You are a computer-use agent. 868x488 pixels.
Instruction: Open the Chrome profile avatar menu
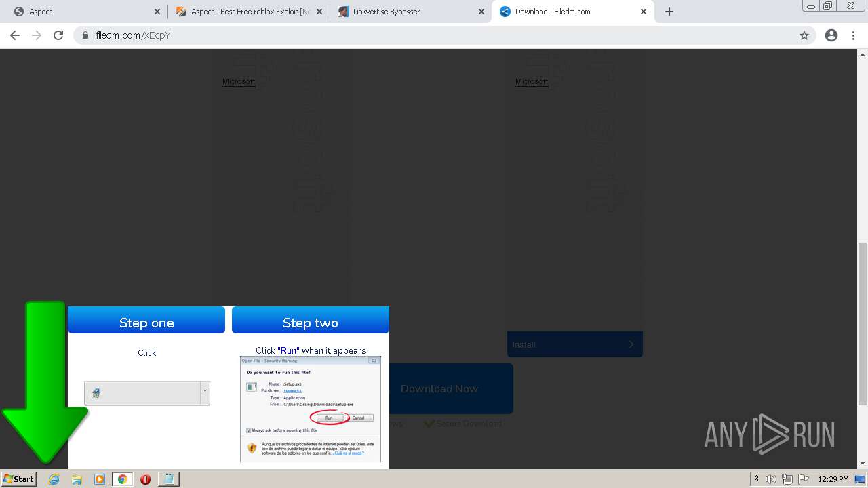pos(831,35)
